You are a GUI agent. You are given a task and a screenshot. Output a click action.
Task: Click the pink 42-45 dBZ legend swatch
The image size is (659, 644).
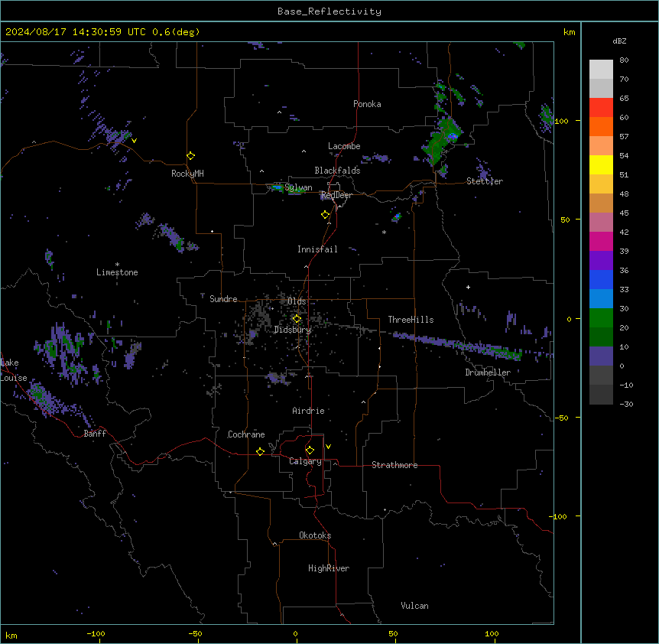point(601,223)
